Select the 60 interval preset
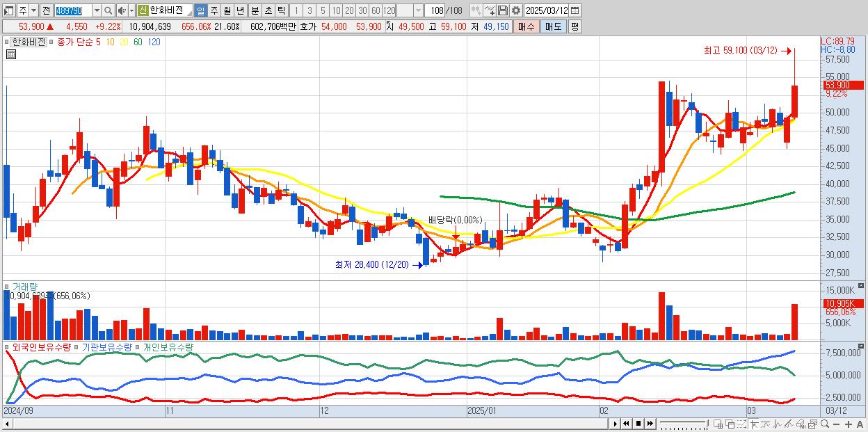Viewport: 868px width, 432px height. pyautogui.click(x=376, y=10)
